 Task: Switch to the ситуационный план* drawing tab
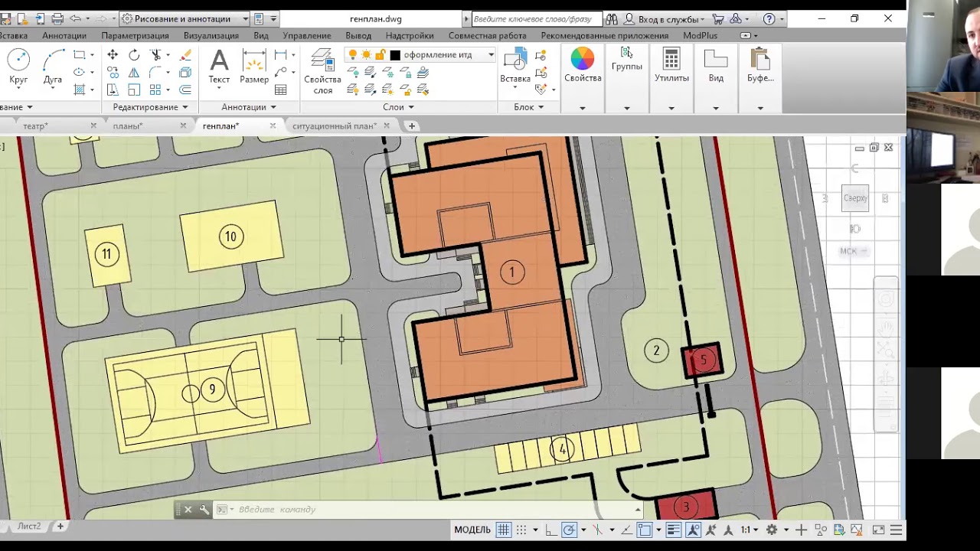click(x=336, y=126)
